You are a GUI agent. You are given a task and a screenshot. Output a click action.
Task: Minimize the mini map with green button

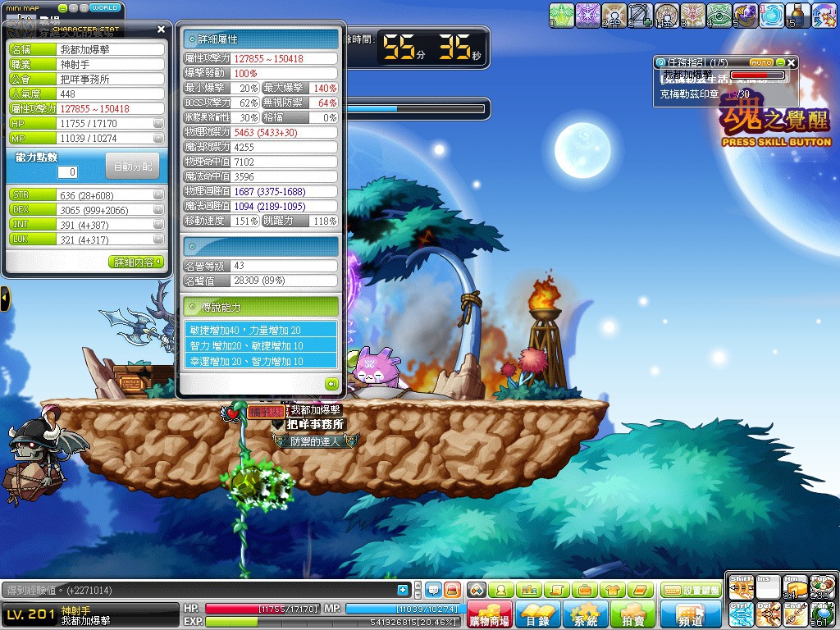pos(63,8)
